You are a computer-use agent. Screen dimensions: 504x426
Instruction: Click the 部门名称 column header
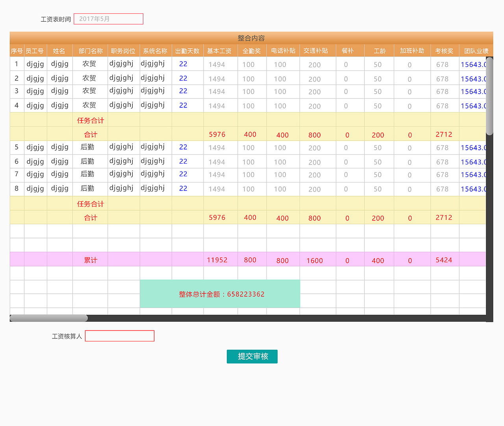coord(90,51)
